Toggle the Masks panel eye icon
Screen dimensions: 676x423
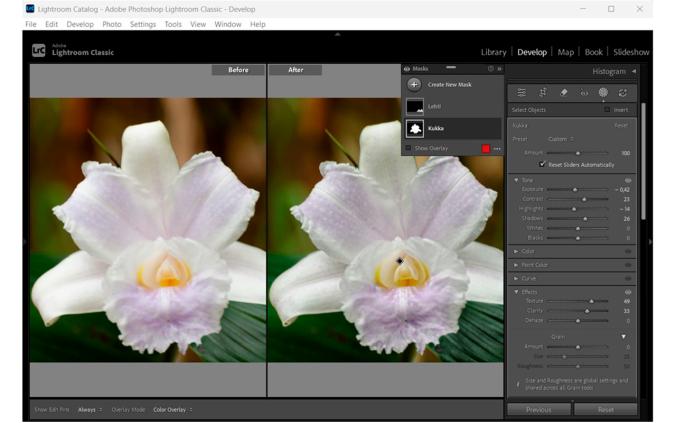tap(407, 69)
